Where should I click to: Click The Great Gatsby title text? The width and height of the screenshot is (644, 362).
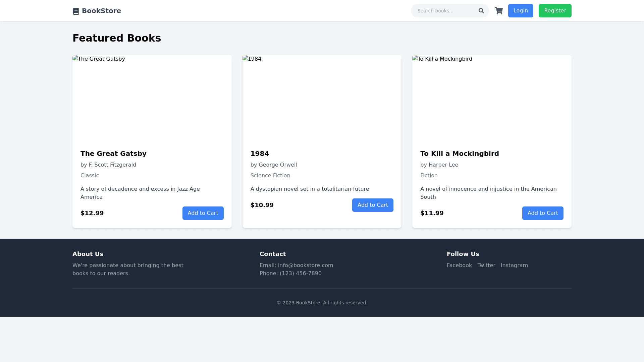pyautogui.click(x=113, y=154)
